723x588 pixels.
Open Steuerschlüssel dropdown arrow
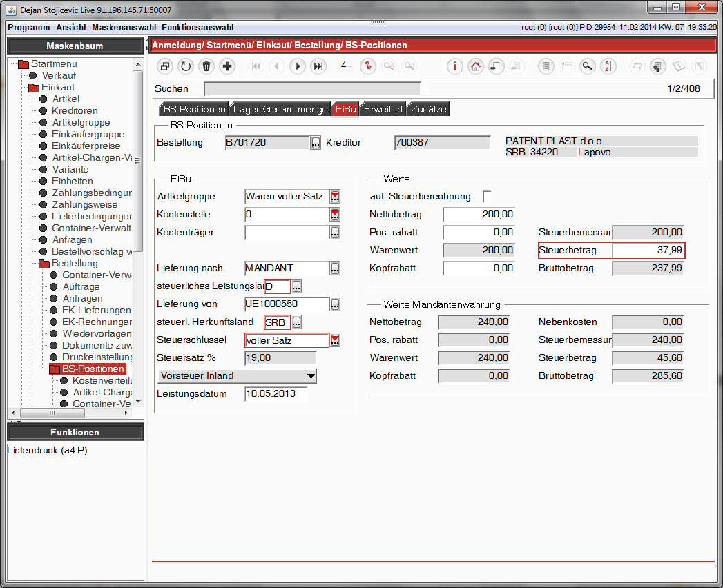(335, 340)
